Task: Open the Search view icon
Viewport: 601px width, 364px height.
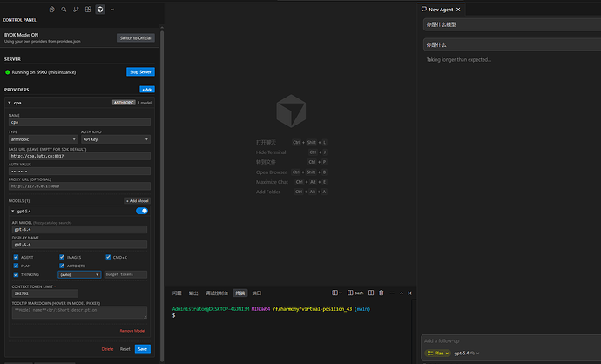Action: 64,10
